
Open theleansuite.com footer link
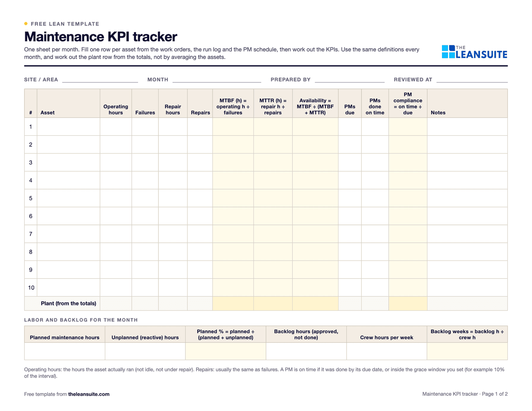click(x=89, y=394)
